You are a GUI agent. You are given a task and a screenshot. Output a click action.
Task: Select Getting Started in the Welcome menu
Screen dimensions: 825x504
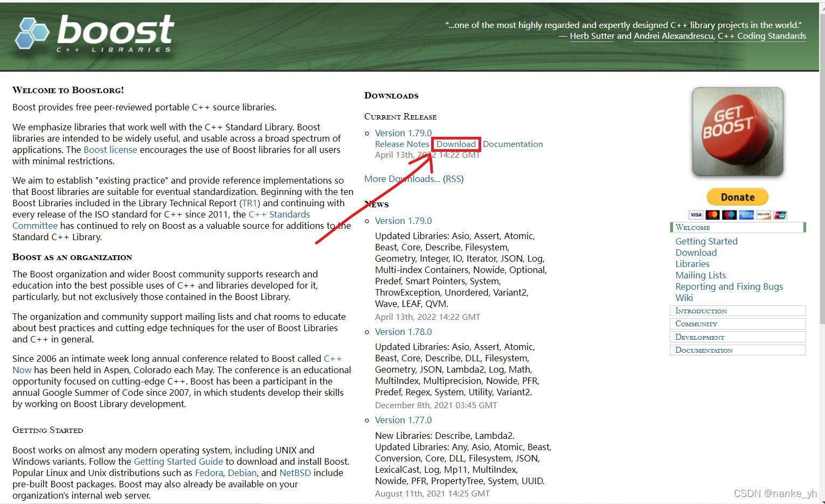(706, 241)
